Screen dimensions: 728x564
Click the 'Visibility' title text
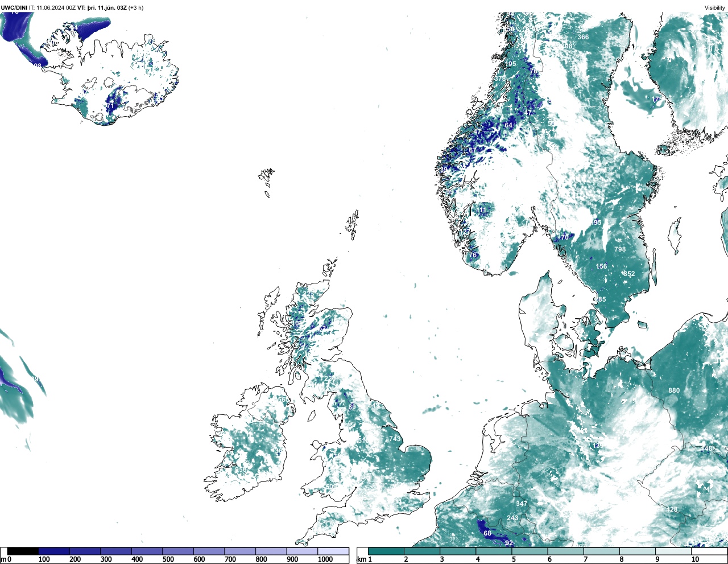[715, 8]
